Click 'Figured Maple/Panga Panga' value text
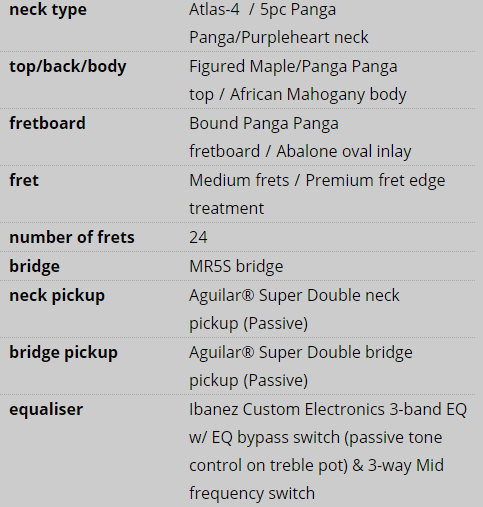The height and width of the screenshot is (507, 483). pyautogui.click(x=293, y=66)
